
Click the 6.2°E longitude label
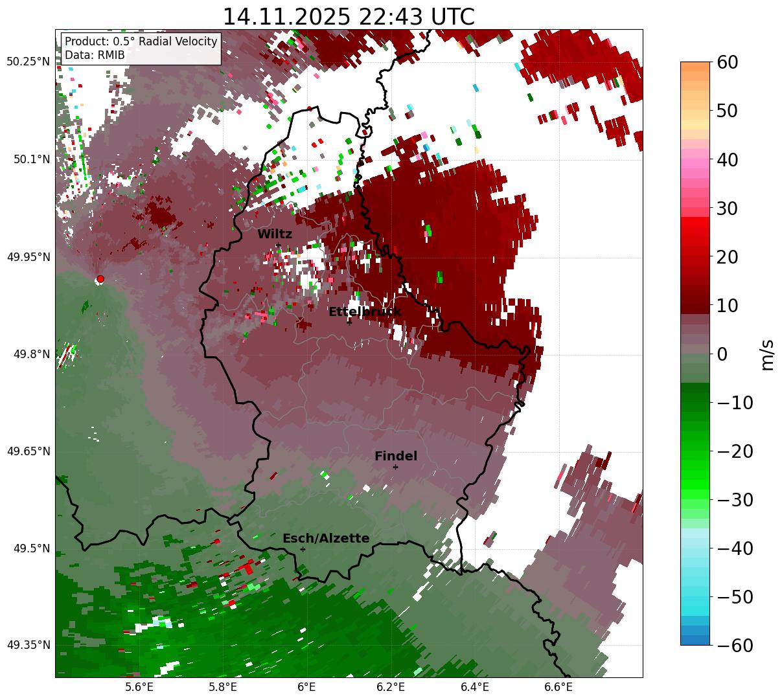coord(391,687)
